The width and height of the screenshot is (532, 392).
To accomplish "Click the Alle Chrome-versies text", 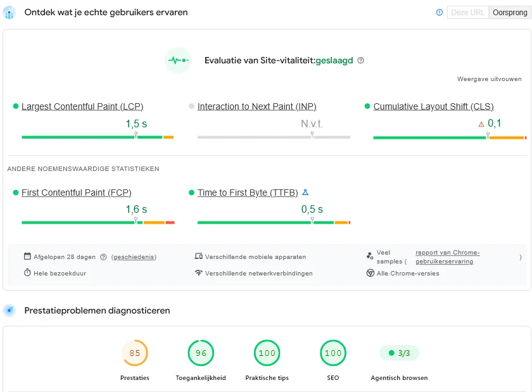I will tap(408, 273).
